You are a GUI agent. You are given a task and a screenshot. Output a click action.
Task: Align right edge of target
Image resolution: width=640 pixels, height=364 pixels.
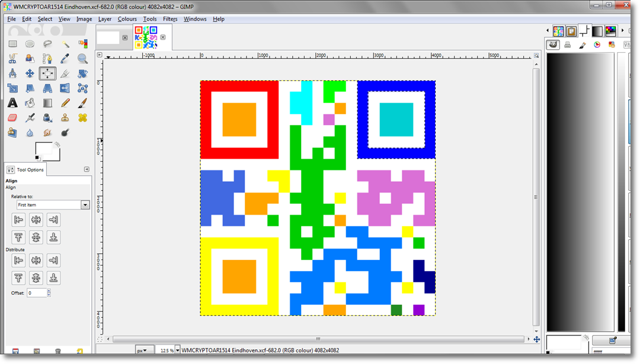coord(53,220)
